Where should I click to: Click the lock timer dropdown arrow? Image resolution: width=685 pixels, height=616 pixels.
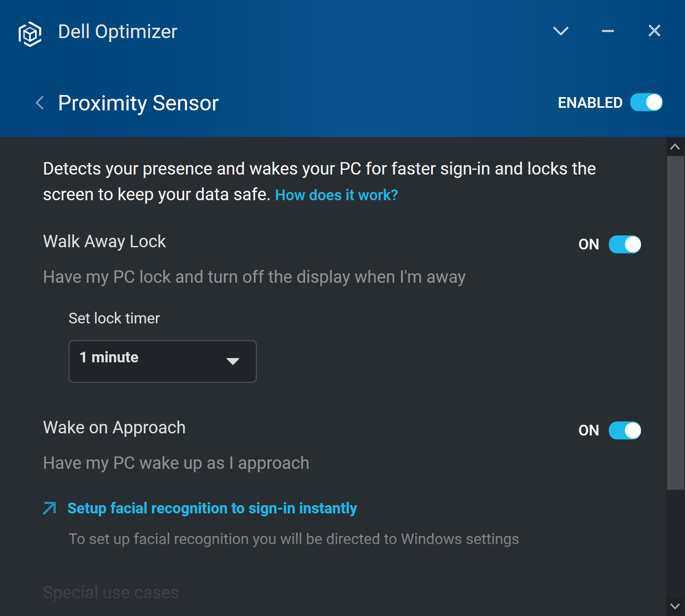[232, 361]
